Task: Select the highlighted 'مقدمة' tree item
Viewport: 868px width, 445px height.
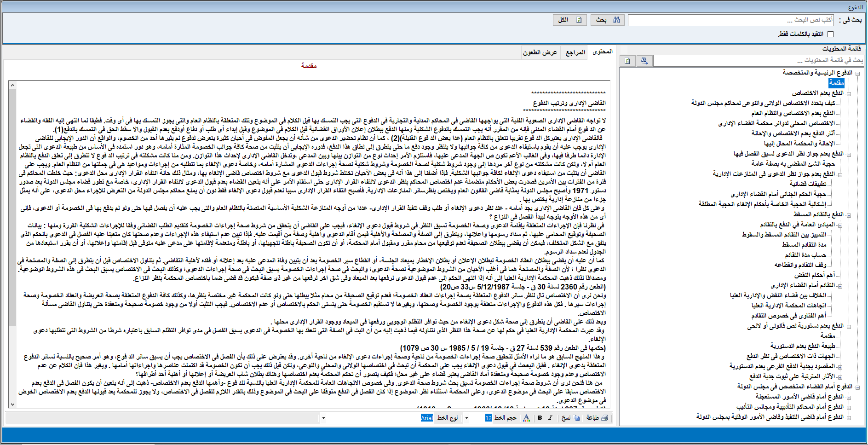Action: pyautogui.click(x=836, y=83)
